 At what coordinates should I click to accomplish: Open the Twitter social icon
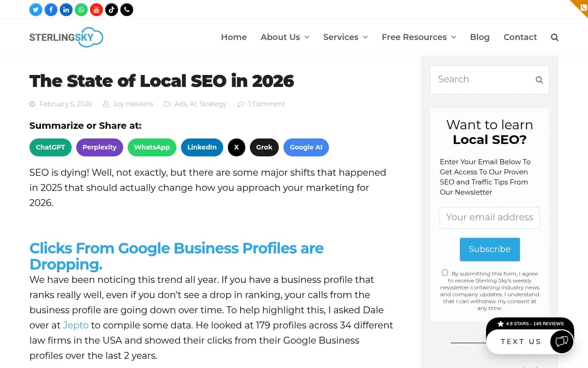(35, 9)
